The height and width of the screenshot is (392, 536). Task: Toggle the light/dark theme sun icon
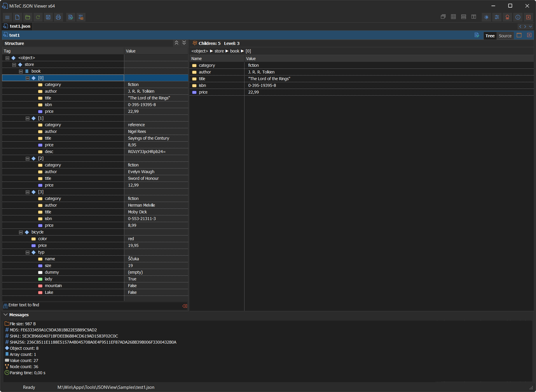coord(486,17)
